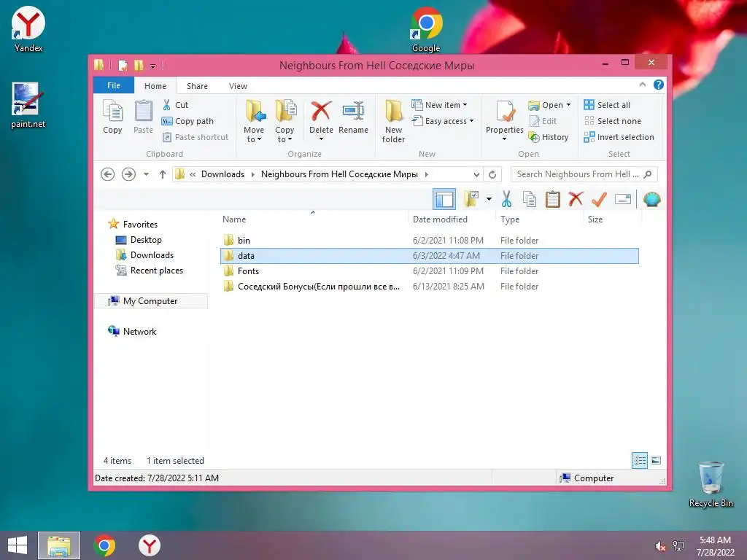Click the orange checkmark properties icon
747x560 pixels.
coord(599,199)
